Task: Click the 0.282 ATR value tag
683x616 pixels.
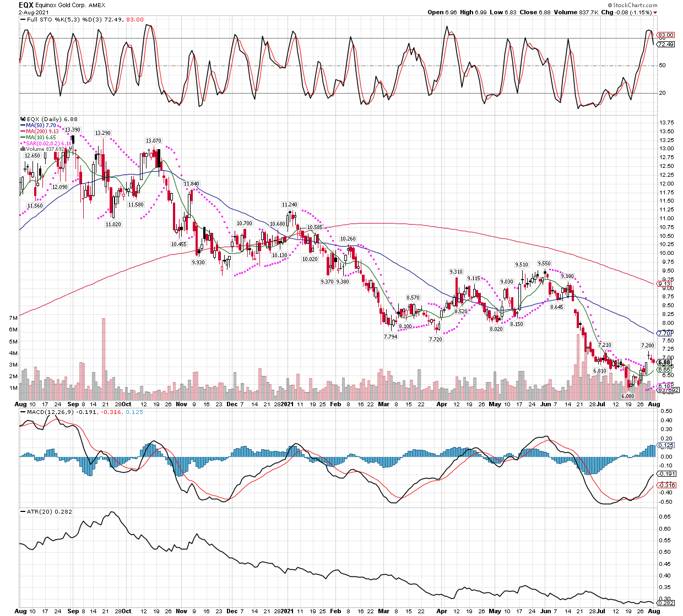Action: [x=666, y=602]
